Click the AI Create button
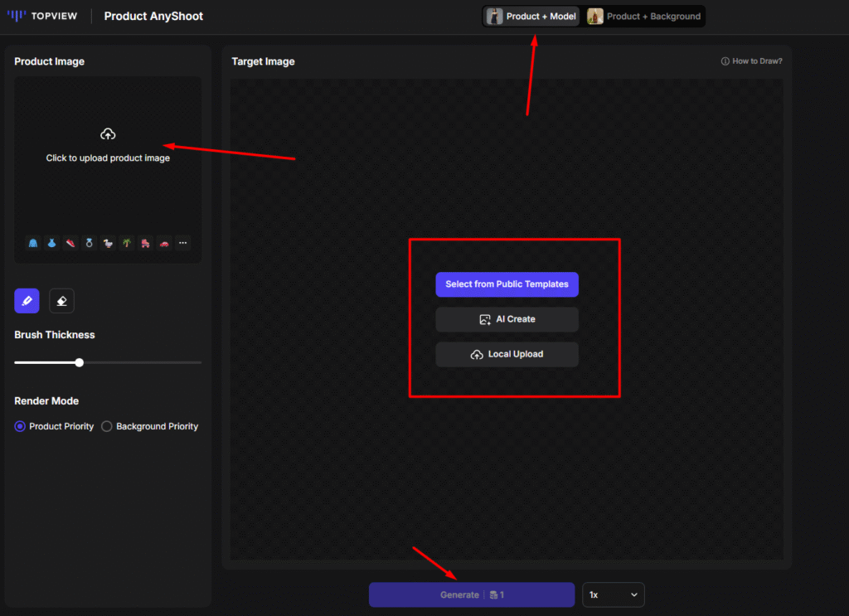The width and height of the screenshot is (849, 616). coord(507,319)
